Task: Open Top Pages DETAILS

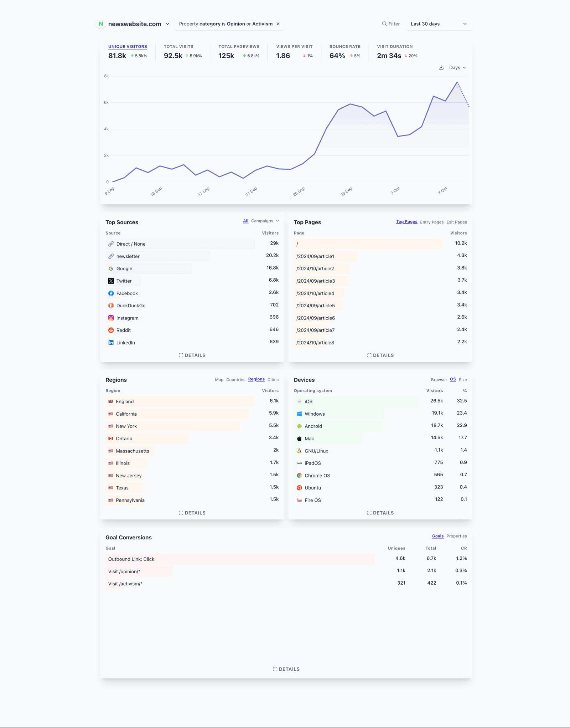Action: (x=380, y=355)
